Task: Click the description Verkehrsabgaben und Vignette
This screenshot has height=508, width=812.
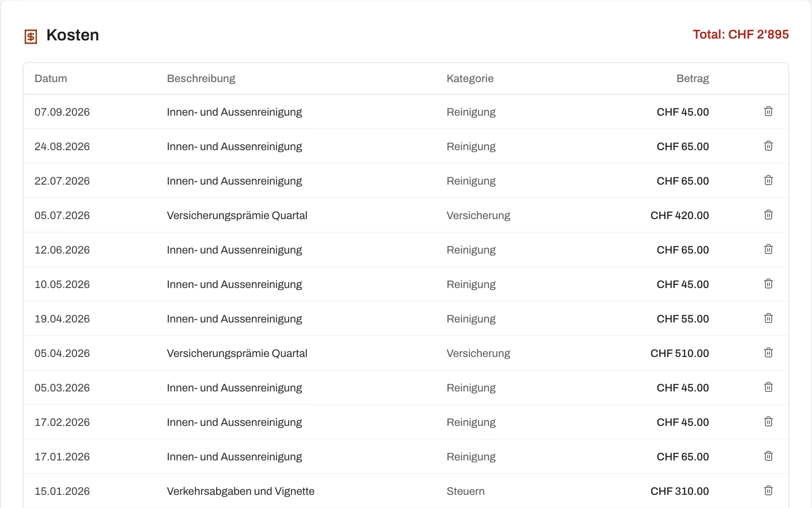Action: click(x=241, y=491)
